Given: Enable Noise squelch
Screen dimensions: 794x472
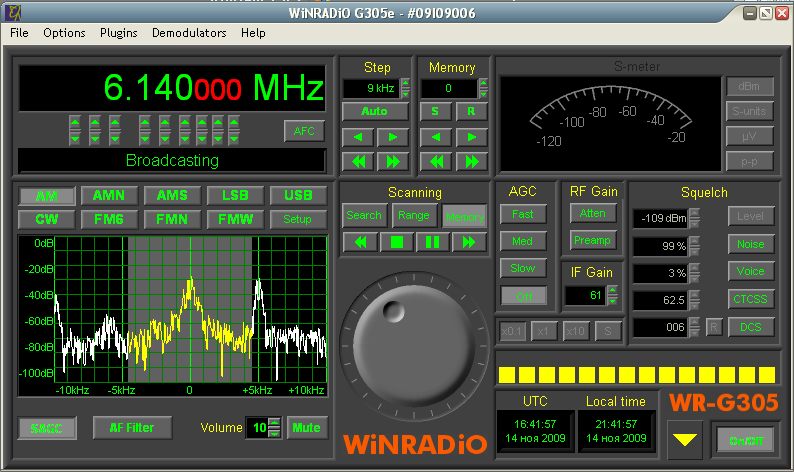Looking at the screenshot, I should click(x=751, y=244).
